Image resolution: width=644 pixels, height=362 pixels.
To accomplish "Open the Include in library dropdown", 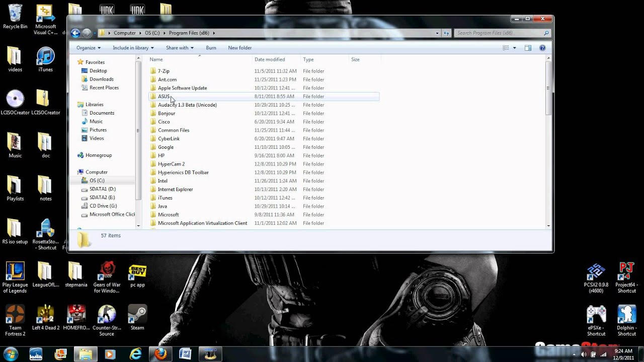I will coord(133,48).
